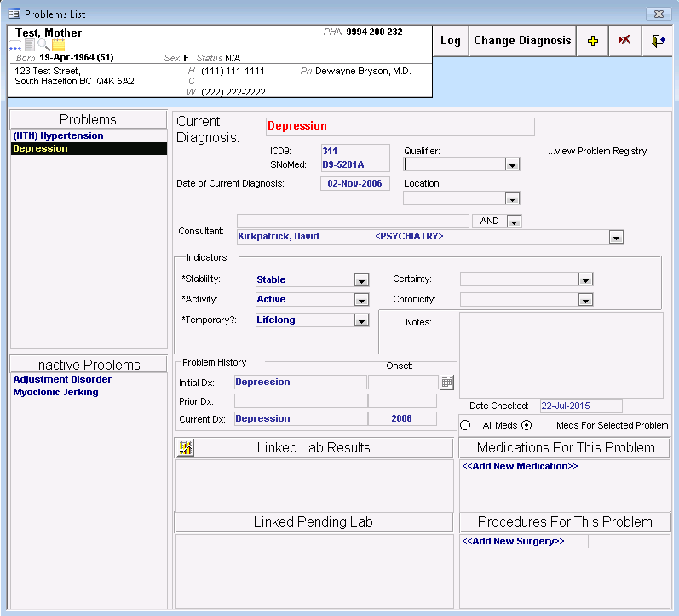Viewport: 679px width, 616px height.
Task: Click the home phone (111) 111-1111
Action: (233, 71)
